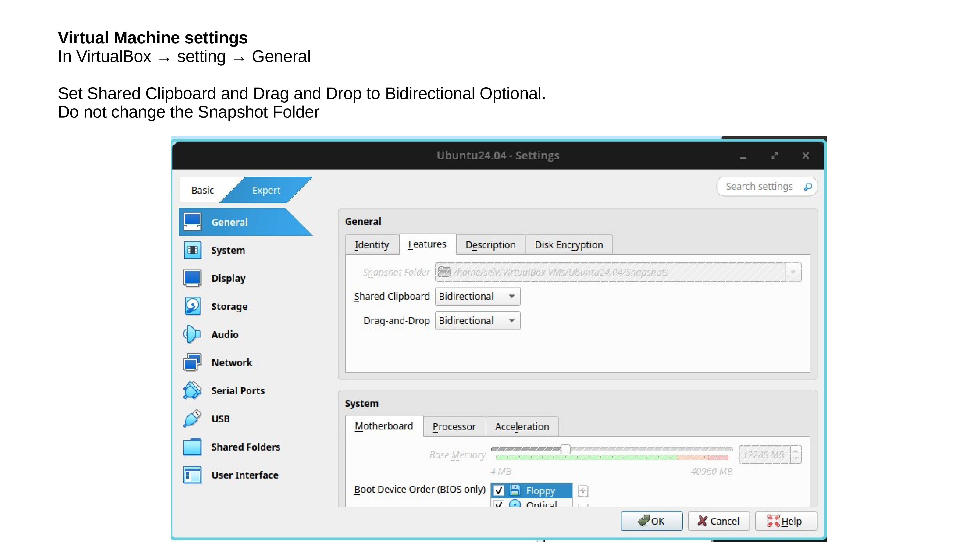
Task: Switch to the Motherboard tab
Action: [384, 426]
